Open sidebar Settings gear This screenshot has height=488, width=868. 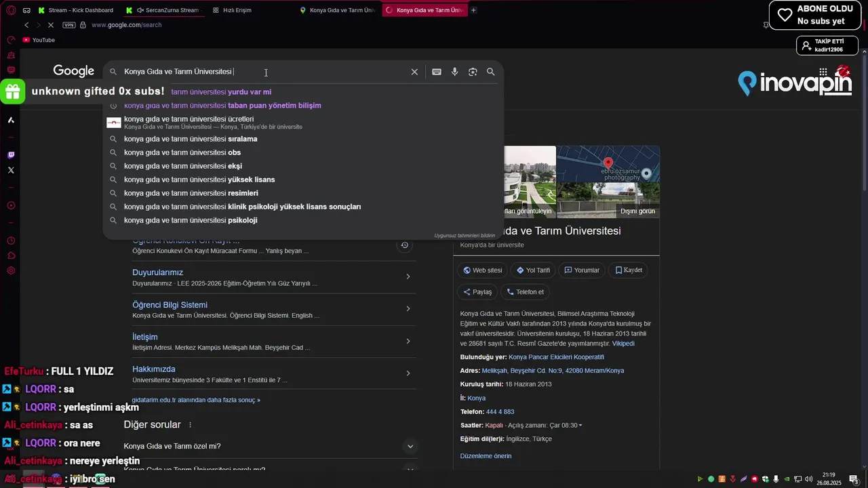pyautogui.click(x=11, y=270)
